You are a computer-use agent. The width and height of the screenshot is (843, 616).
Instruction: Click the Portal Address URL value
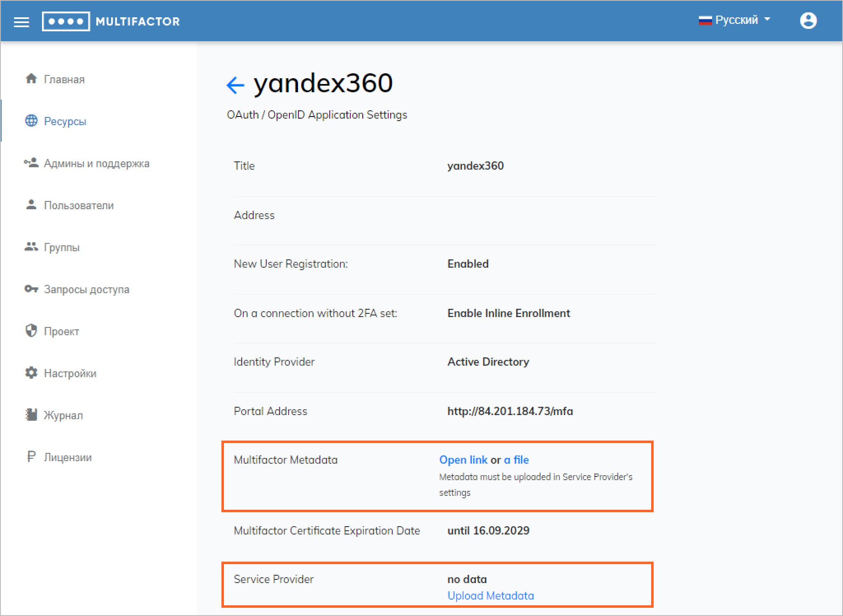[x=510, y=411]
